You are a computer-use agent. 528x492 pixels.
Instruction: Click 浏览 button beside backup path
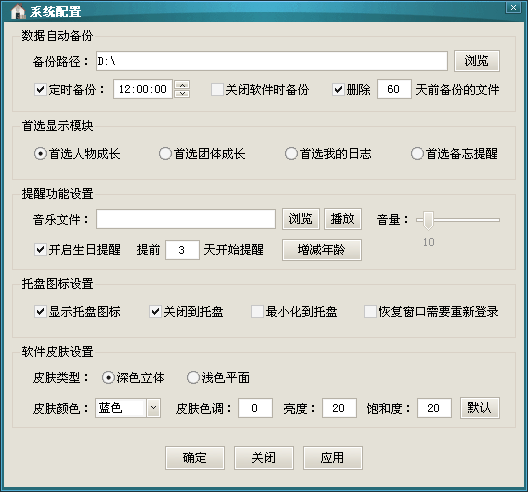[477, 61]
